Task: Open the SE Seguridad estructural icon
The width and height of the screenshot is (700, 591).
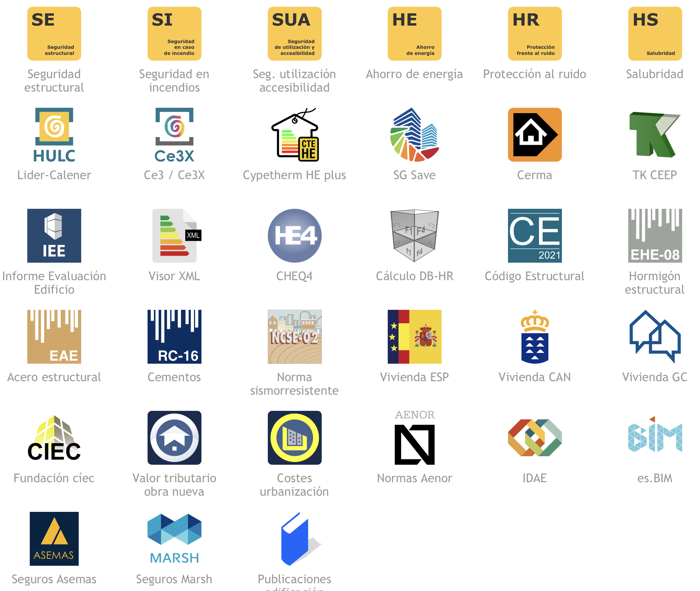Action: click(54, 34)
